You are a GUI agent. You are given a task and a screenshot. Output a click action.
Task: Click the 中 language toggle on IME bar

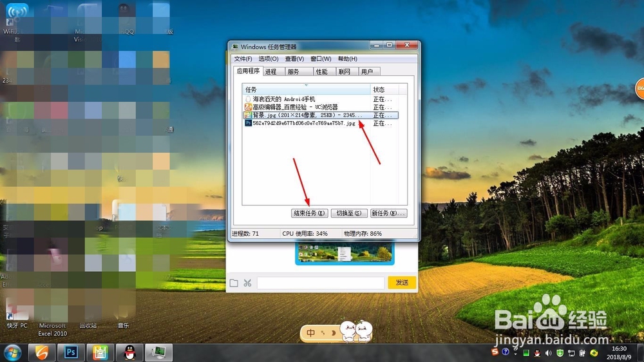(x=310, y=333)
